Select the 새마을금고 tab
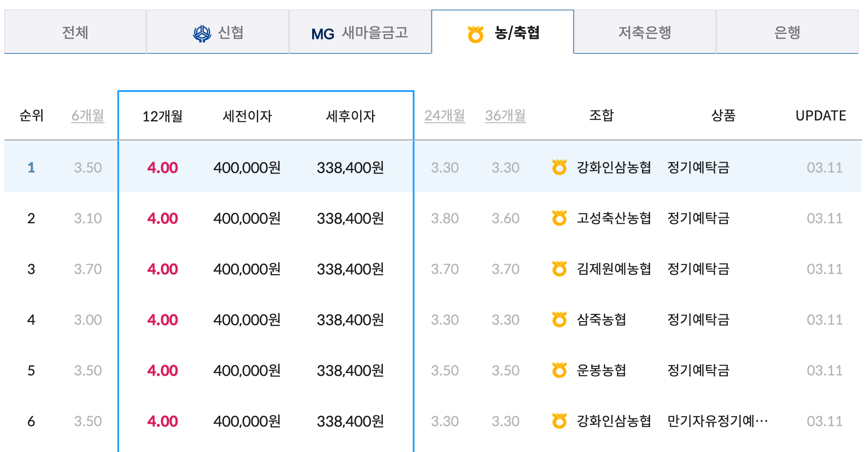This screenshot has height=452, width=868. (360, 32)
